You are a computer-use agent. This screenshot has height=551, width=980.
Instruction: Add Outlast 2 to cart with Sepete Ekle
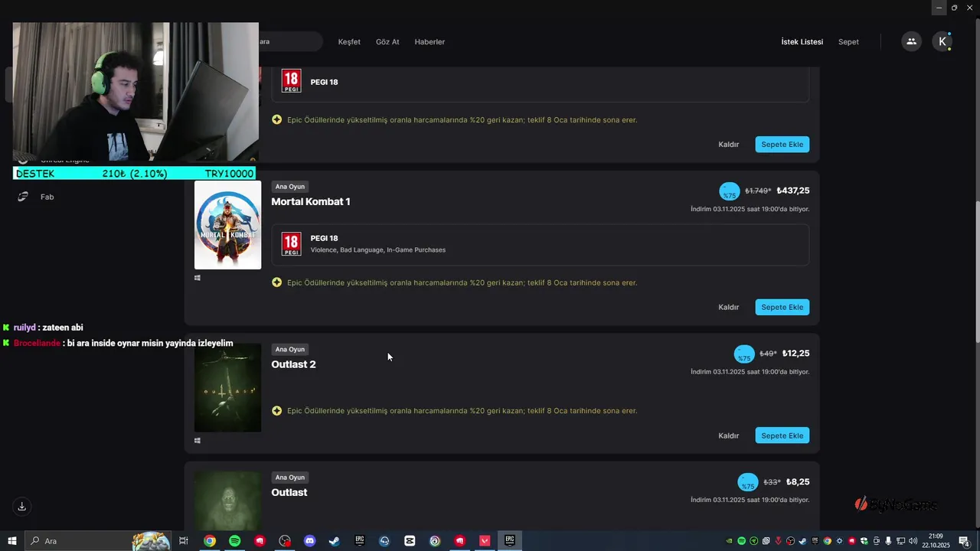point(782,435)
